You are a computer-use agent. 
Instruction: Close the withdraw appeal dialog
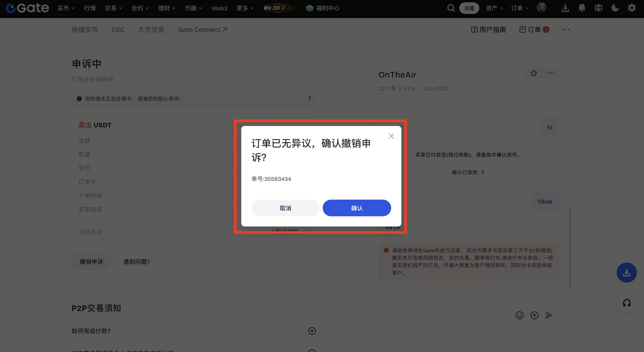click(x=391, y=136)
